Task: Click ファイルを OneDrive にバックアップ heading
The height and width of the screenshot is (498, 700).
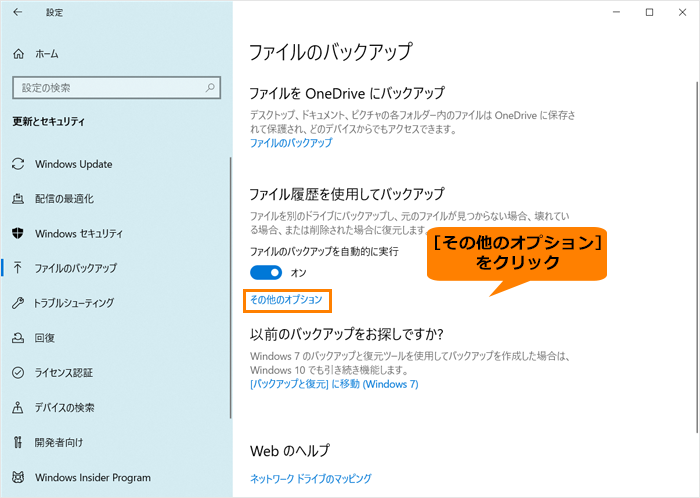Action: [x=347, y=93]
